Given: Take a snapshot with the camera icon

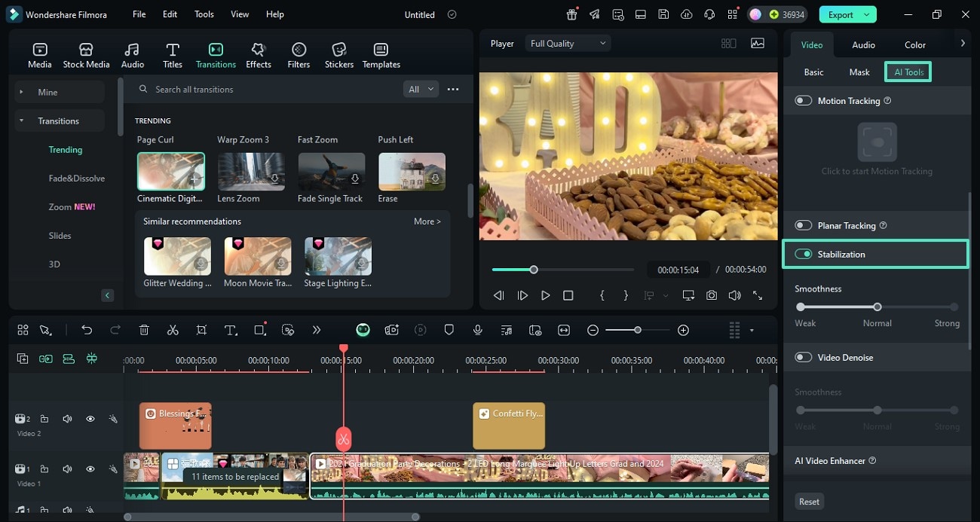Looking at the screenshot, I should point(712,295).
